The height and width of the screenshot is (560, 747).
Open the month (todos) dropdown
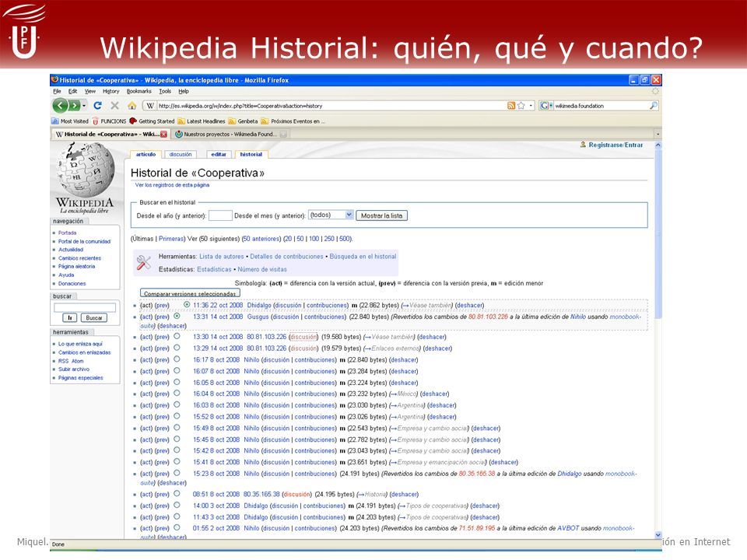(349, 215)
